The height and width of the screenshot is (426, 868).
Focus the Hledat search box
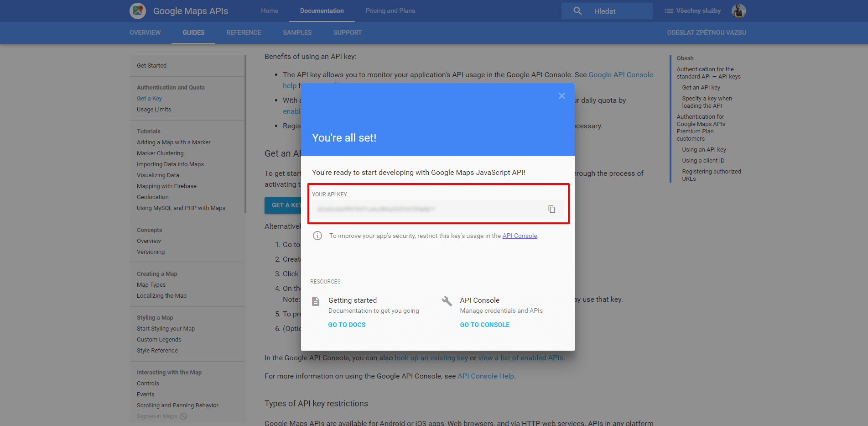point(607,11)
